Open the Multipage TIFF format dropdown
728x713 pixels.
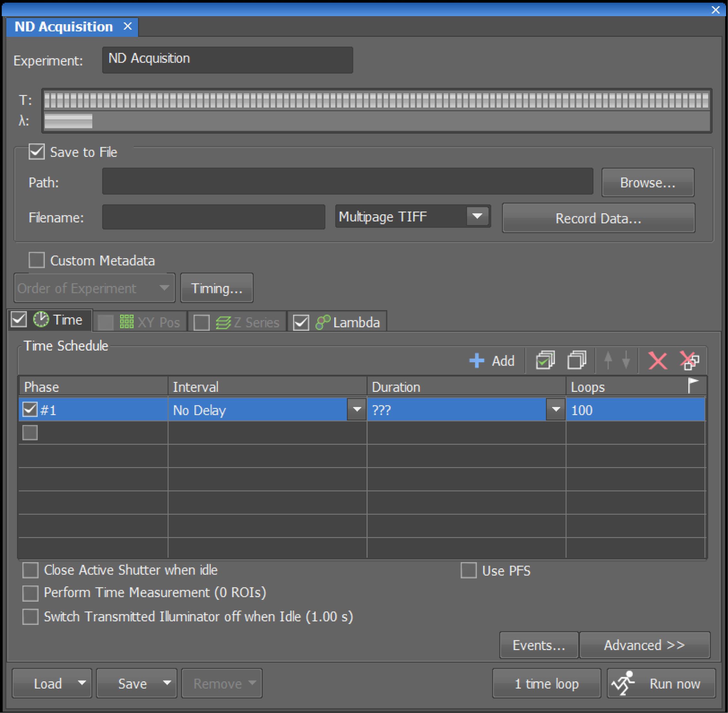(x=477, y=216)
